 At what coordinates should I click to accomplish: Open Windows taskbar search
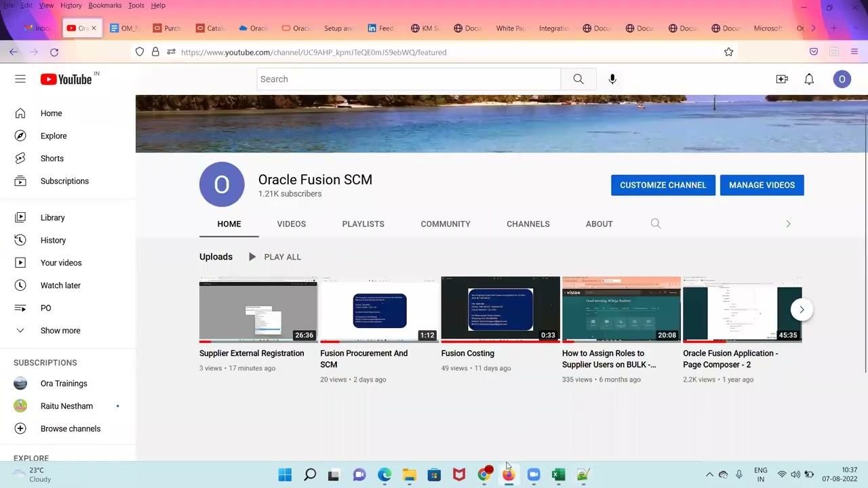point(310,475)
